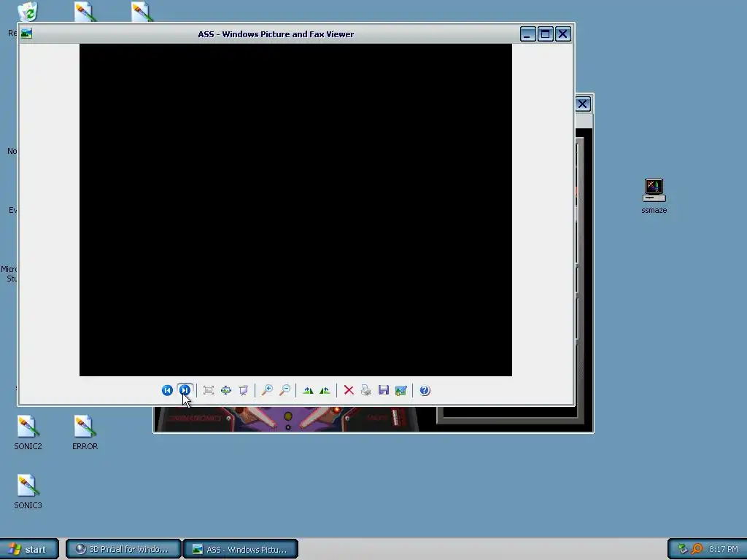Zoom out of the picture
The width and height of the screenshot is (747, 560).
[285, 391]
